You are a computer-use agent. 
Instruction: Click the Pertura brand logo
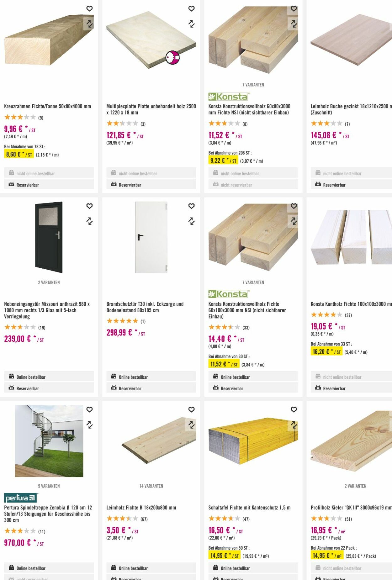21,498
